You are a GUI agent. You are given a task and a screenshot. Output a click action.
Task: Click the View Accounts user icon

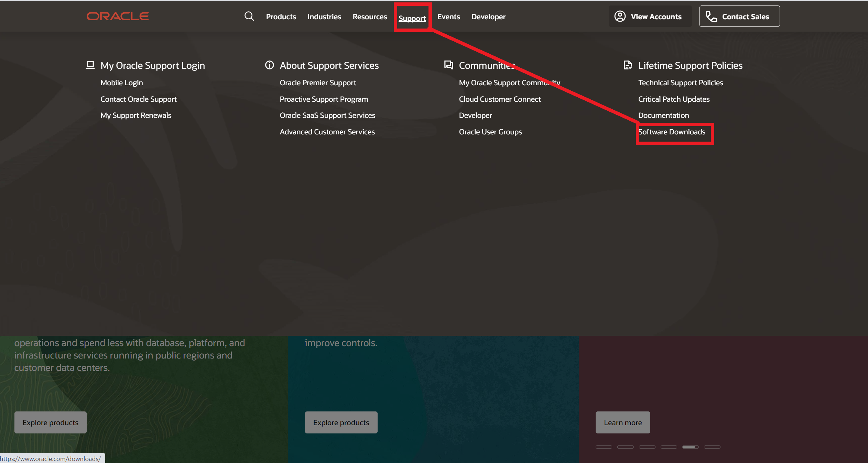pos(620,16)
